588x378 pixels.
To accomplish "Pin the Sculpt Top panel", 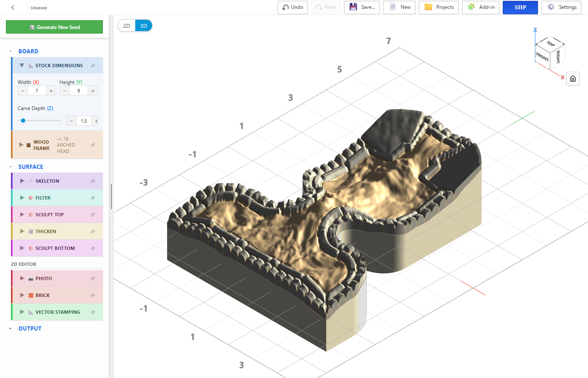I will point(93,215).
